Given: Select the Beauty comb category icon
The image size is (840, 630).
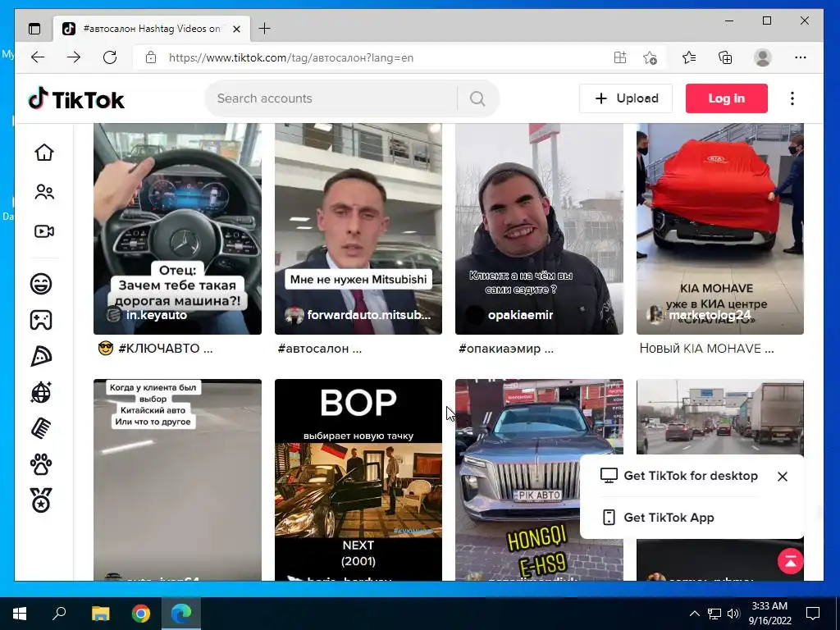Looking at the screenshot, I should coord(41,428).
